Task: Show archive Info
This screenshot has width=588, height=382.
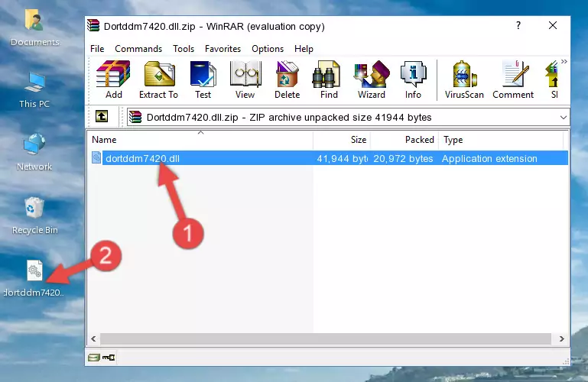Action: (x=413, y=79)
